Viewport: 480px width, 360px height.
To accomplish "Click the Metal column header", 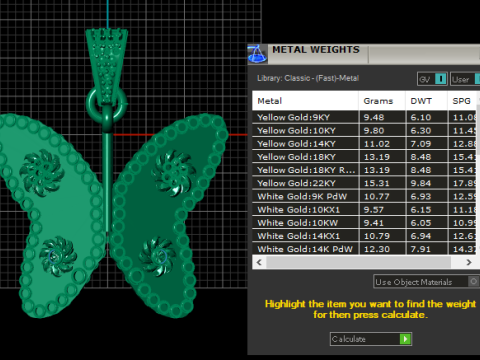I will 305,101.
